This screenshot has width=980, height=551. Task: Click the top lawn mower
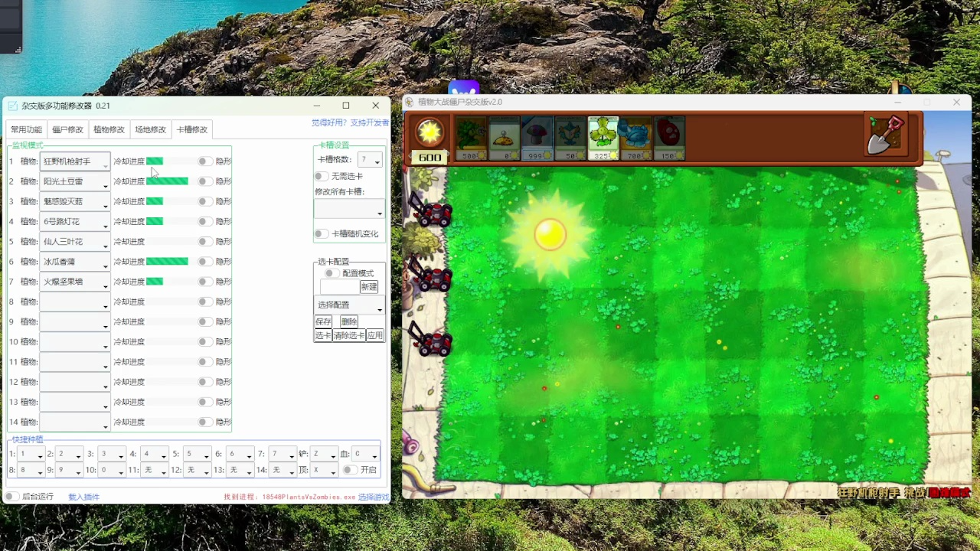[x=431, y=210]
